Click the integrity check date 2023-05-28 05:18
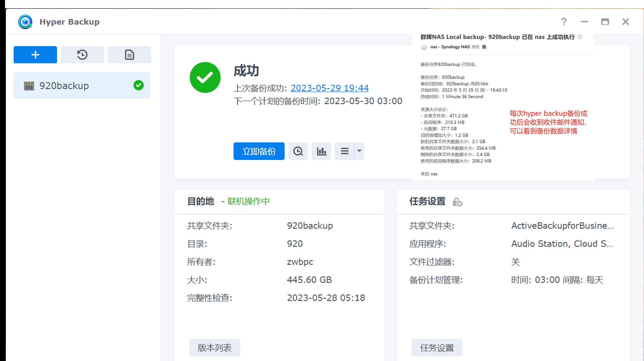The height and width of the screenshot is (361, 644). pos(326,298)
